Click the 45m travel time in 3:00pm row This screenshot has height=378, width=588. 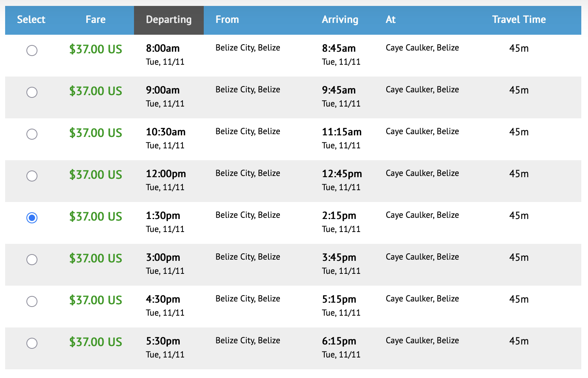coord(519,258)
